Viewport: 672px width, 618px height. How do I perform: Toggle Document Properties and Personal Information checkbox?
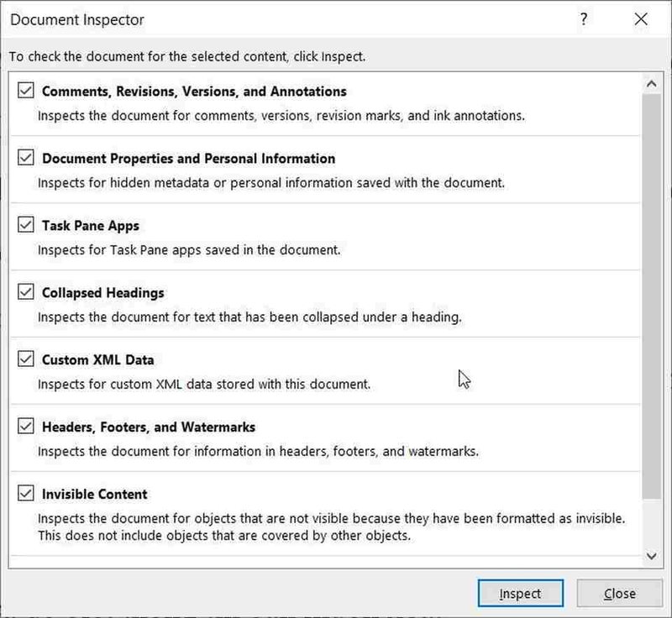click(x=25, y=158)
